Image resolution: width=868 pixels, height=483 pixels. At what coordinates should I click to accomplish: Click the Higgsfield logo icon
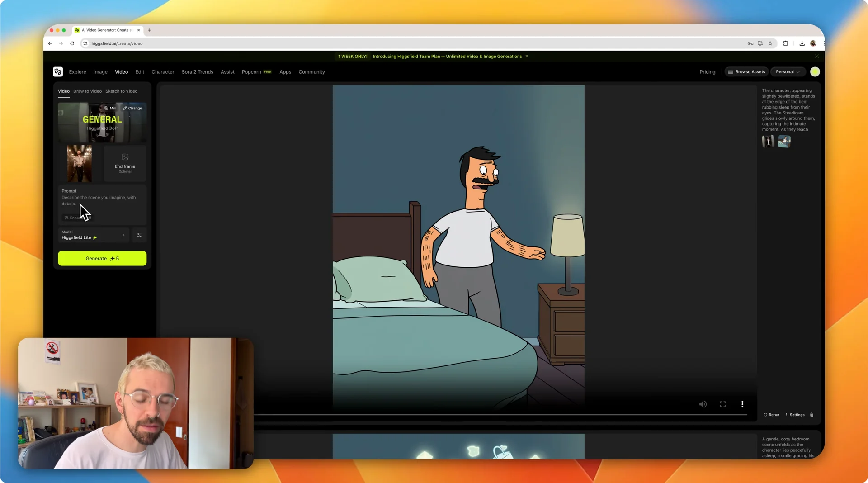[x=58, y=72]
